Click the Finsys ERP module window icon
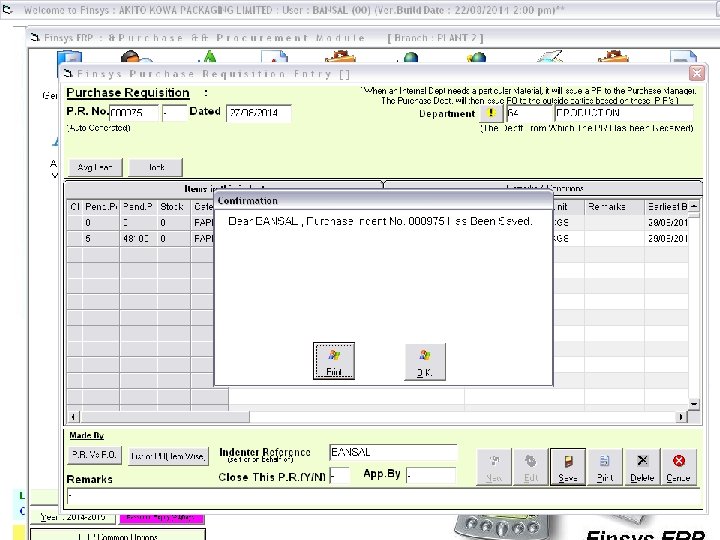The image size is (720, 540). pyautogui.click(x=35, y=37)
